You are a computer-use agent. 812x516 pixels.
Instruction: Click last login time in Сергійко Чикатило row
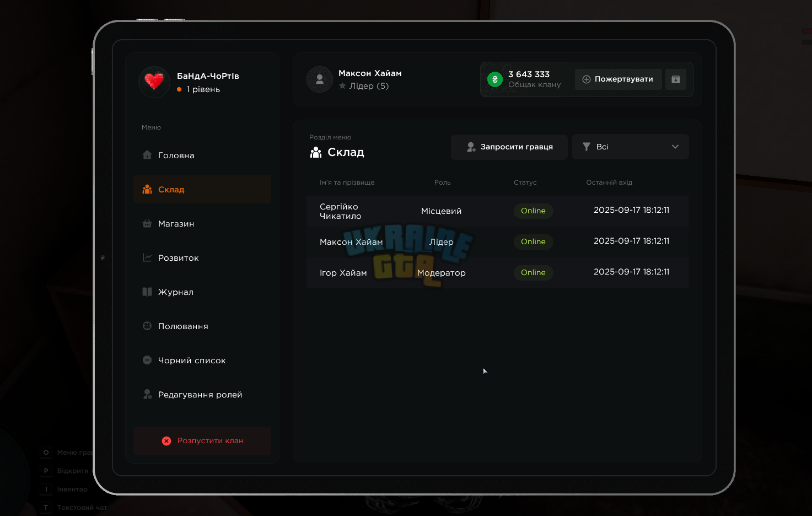[631, 210]
